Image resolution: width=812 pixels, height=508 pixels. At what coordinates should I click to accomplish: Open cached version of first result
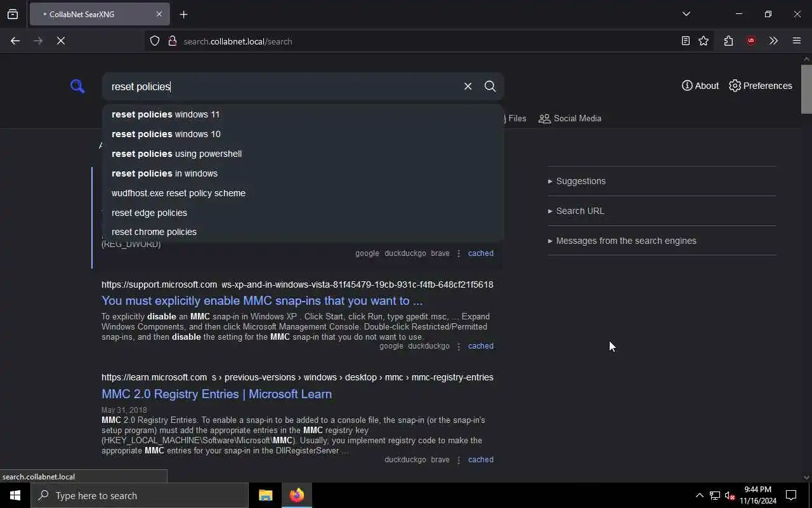click(480, 253)
